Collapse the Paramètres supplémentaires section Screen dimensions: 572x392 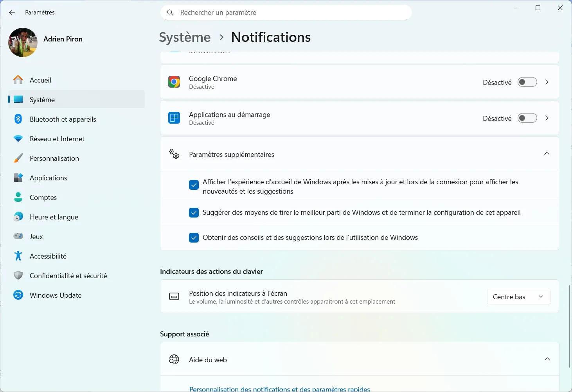coord(547,153)
